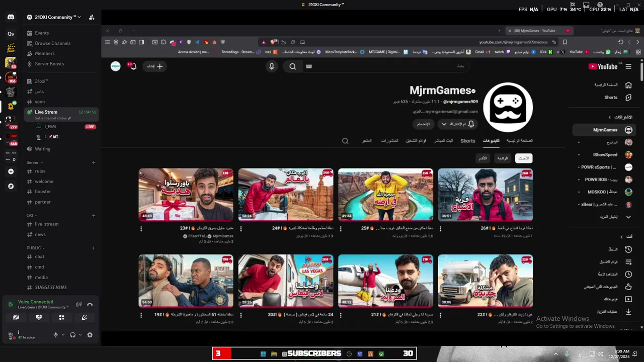Switch to the channel Shorts tab
This screenshot has height=362, width=644.
click(x=468, y=141)
